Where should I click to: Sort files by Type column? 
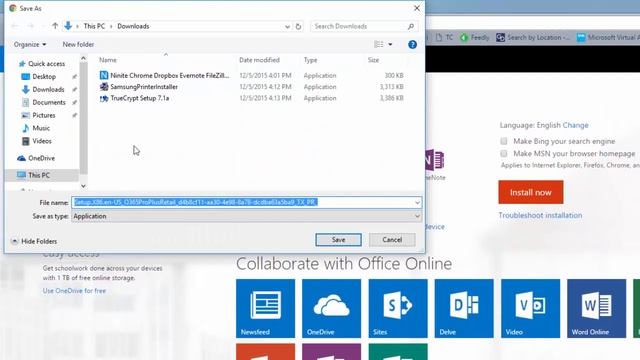pos(310,60)
